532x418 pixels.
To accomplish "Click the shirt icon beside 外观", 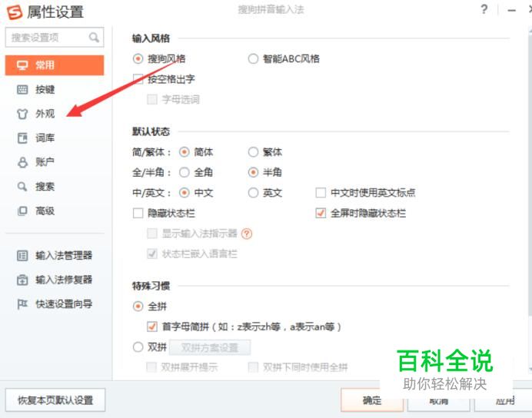I will (22, 114).
